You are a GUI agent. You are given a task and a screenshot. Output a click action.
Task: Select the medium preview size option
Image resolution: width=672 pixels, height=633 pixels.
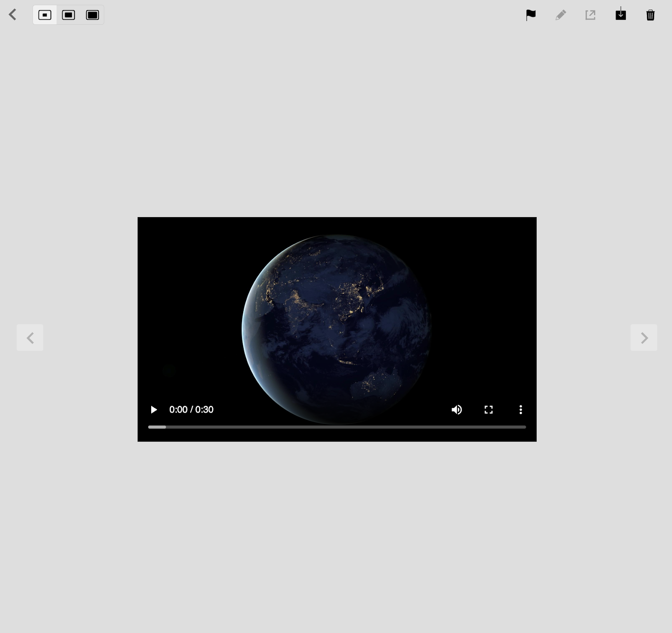68,15
